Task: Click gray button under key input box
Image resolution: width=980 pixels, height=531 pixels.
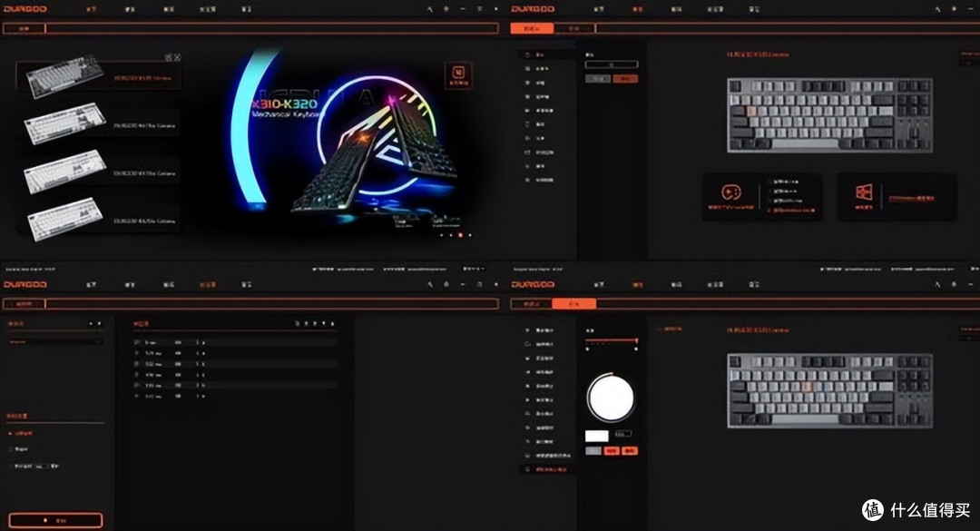Action: point(597,79)
